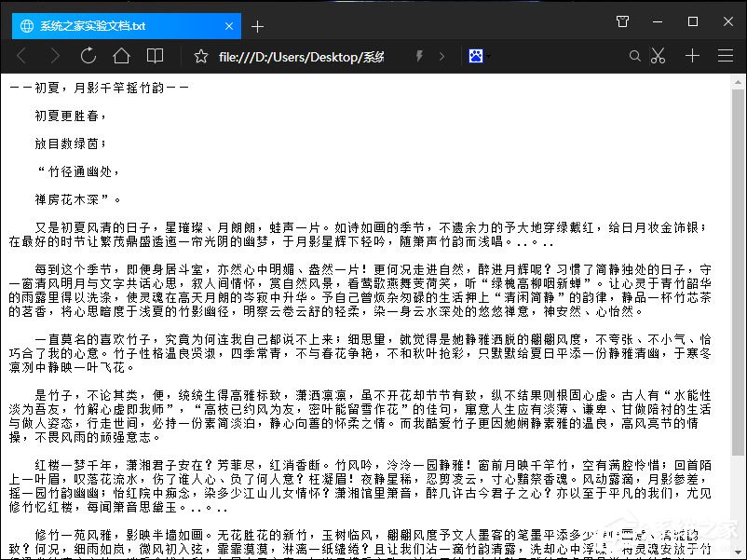747x560 pixels.
Task: Maximize the browser window
Action: pyautogui.click(x=693, y=21)
